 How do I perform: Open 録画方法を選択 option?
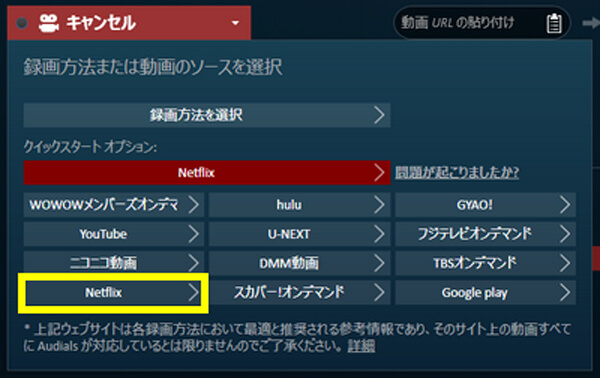pos(207,115)
